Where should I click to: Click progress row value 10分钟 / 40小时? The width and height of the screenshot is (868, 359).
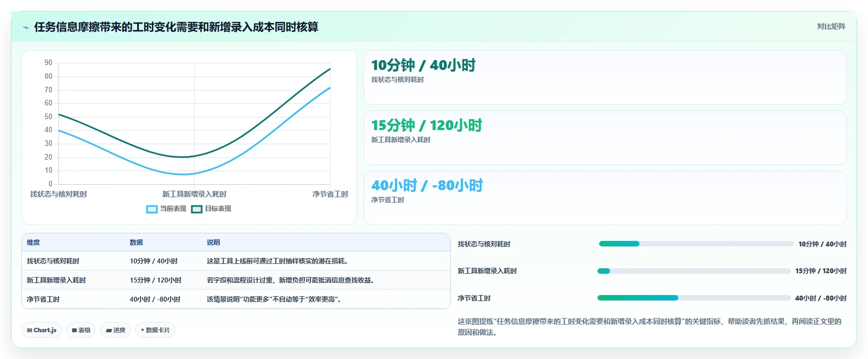coord(822,244)
